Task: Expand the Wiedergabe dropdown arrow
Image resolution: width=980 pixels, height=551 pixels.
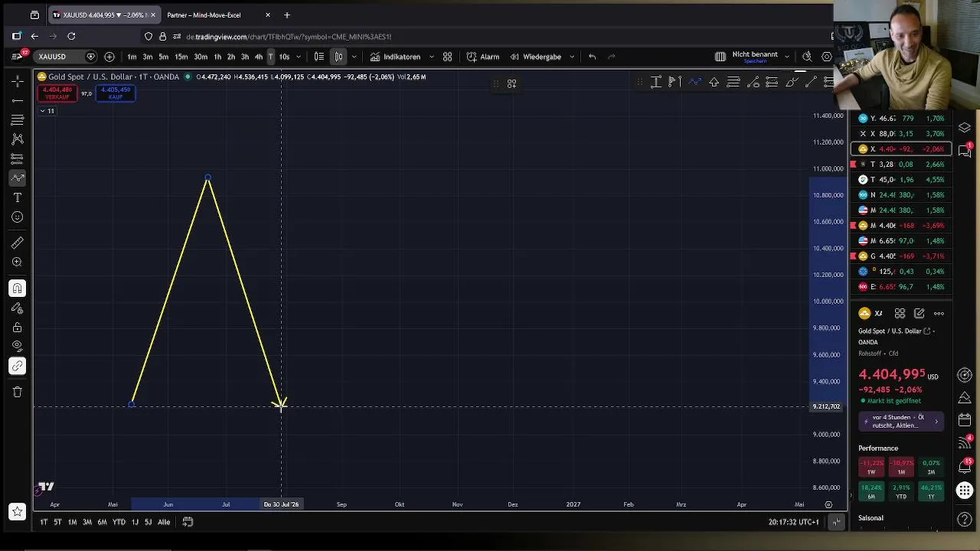Action: pyautogui.click(x=572, y=57)
